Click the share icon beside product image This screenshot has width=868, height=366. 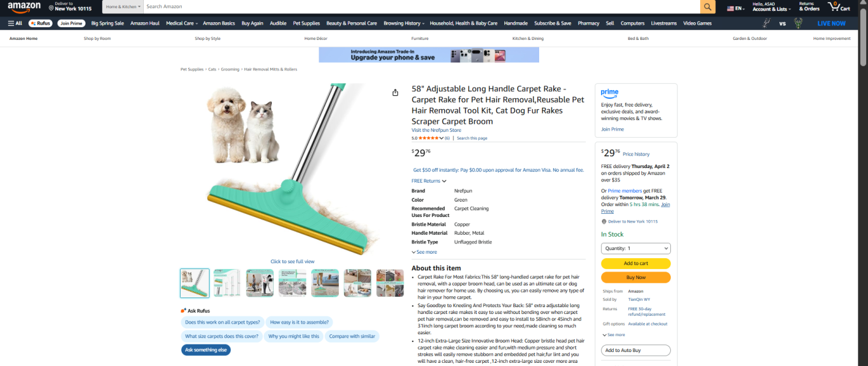(395, 93)
